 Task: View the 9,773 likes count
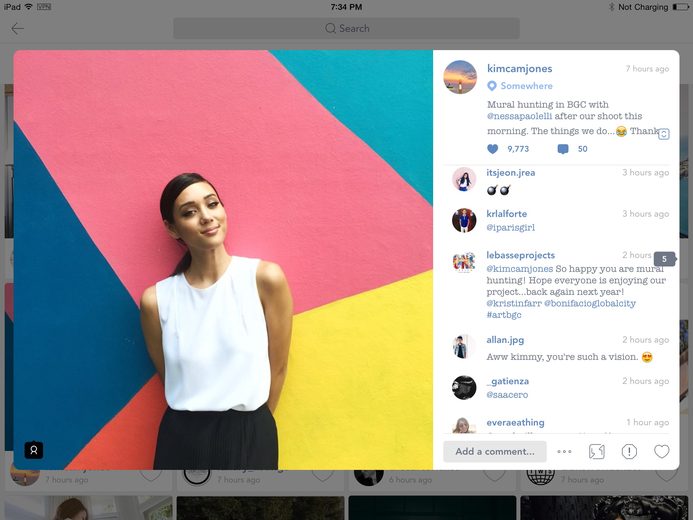pos(518,149)
